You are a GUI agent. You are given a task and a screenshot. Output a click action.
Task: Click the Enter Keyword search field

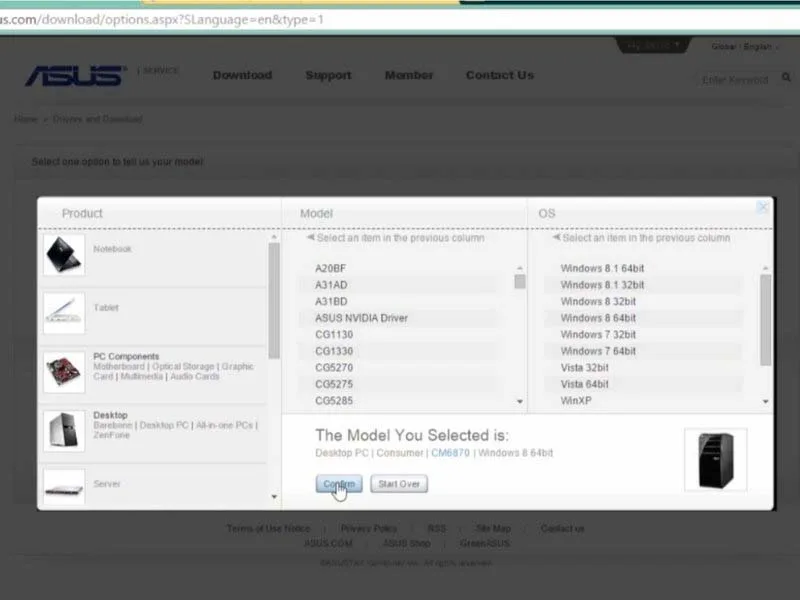[737, 80]
